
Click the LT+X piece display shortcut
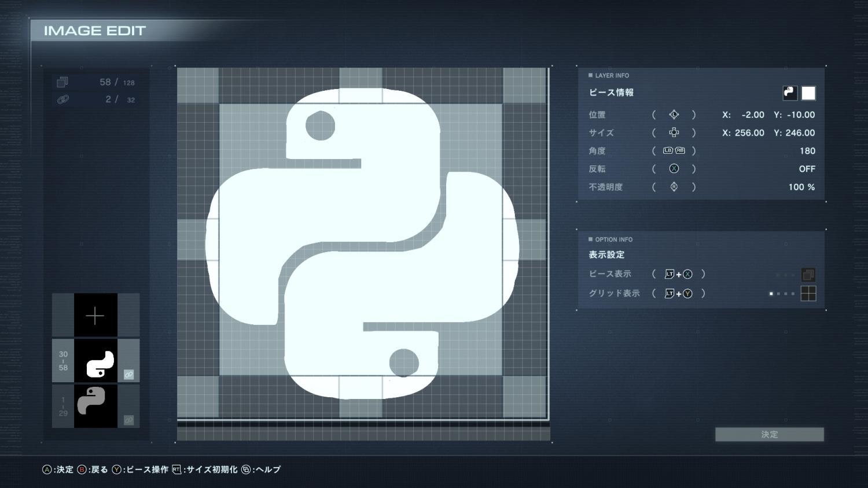pos(678,274)
